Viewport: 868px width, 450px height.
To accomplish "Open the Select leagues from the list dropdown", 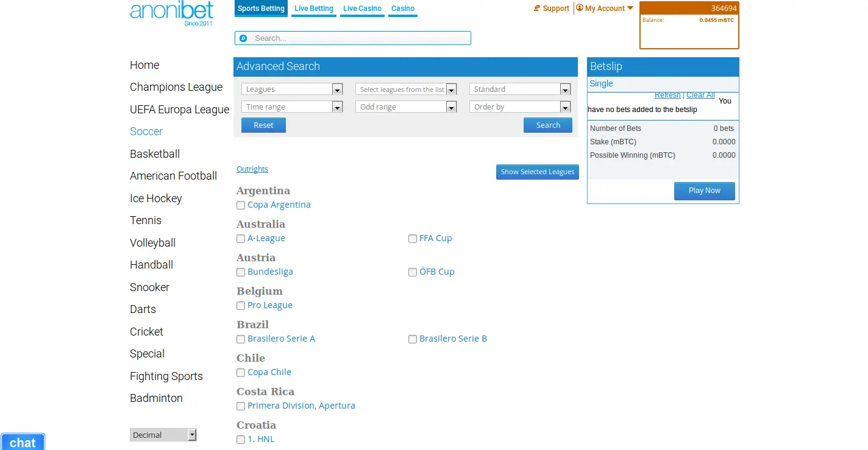I will click(406, 90).
